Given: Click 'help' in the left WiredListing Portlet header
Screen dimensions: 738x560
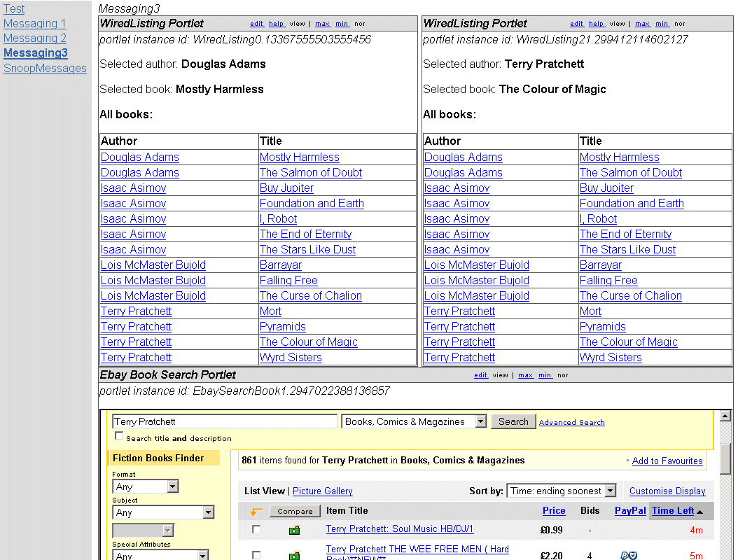Looking at the screenshot, I should tap(277, 24).
